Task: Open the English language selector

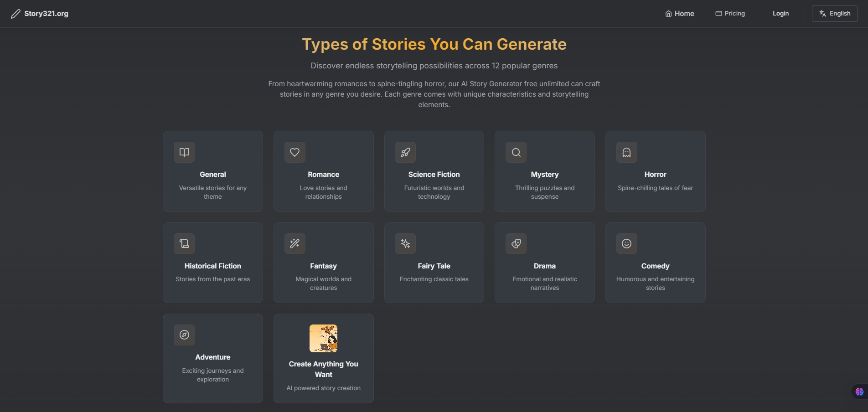Action: 835,13
